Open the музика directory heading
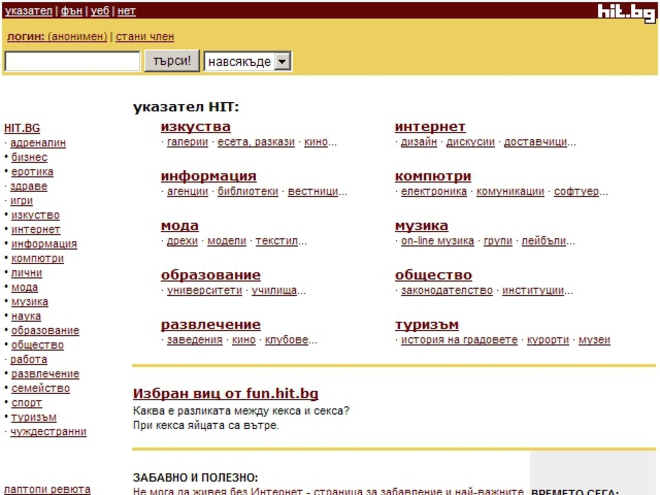The height and width of the screenshot is (495, 660). pyautogui.click(x=421, y=226)
